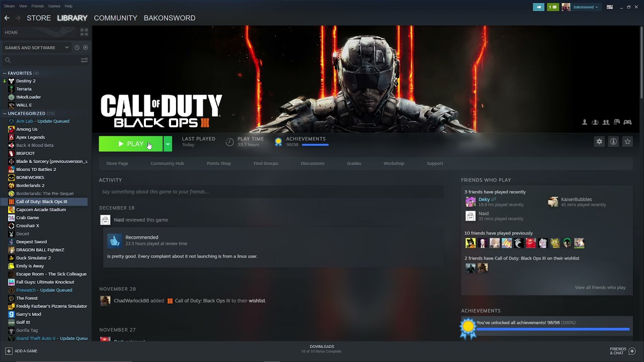Select Terraria in favorites list
Screen dimensions: 644x362
(24, 89)
